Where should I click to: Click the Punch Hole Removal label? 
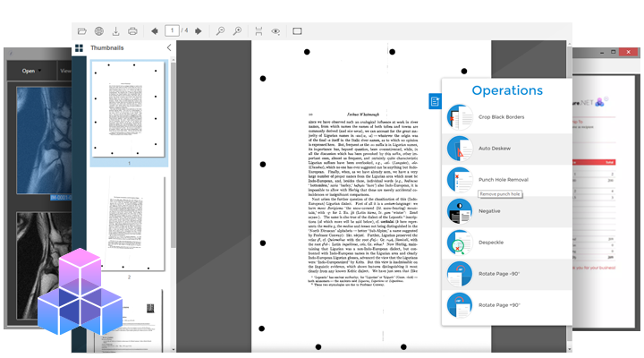[x=503, y=180]
